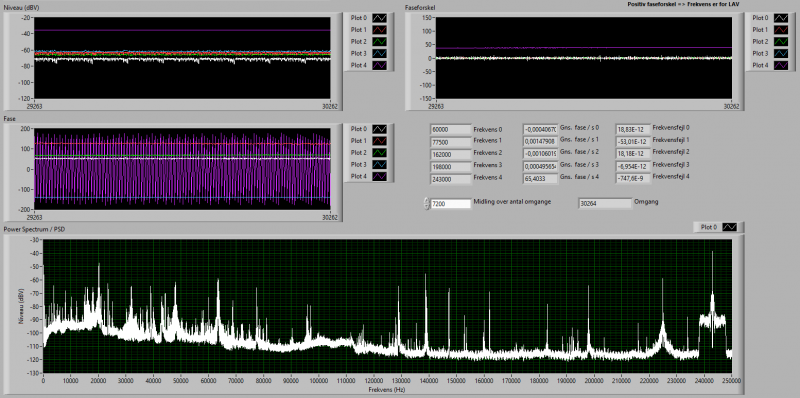Click Plot 2 line icon in Fase legend
This screenshot has width=800, height=398.
(x=380, y=153)
